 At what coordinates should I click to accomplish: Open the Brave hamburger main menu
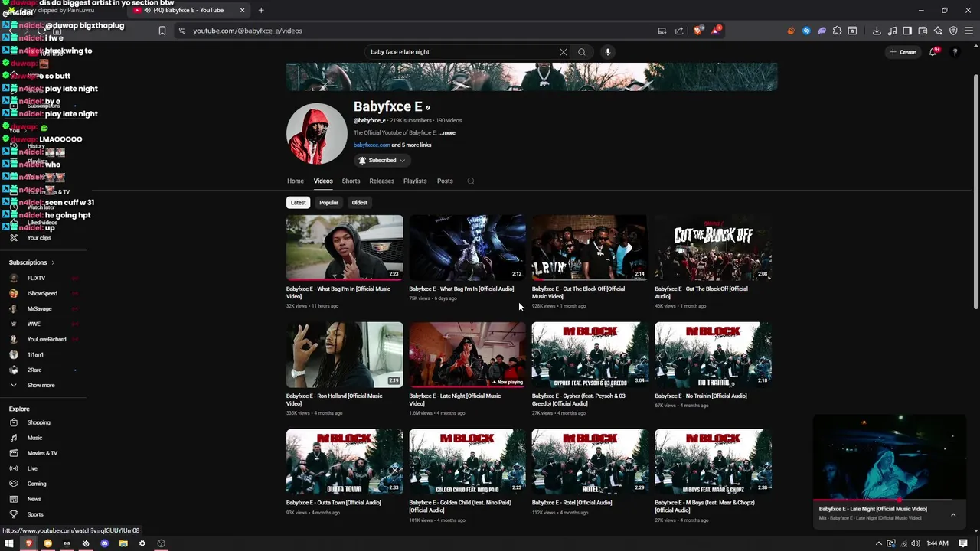pos(969,31)
